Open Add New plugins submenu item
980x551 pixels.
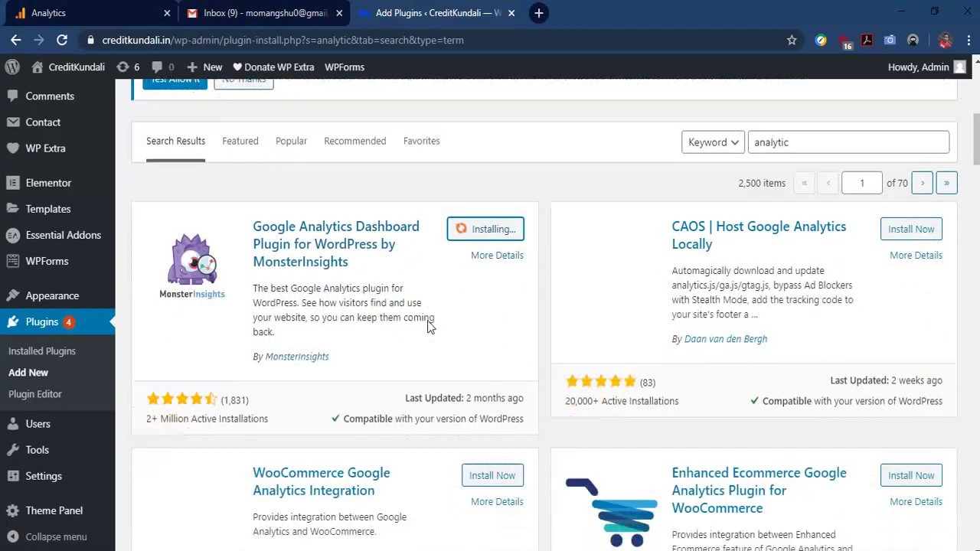[x=28, y=373]
